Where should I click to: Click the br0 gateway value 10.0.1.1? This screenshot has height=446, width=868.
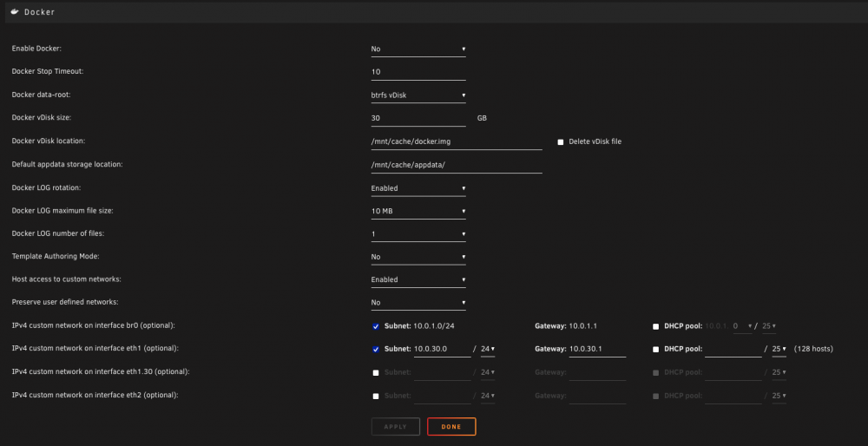coord(583,326)
